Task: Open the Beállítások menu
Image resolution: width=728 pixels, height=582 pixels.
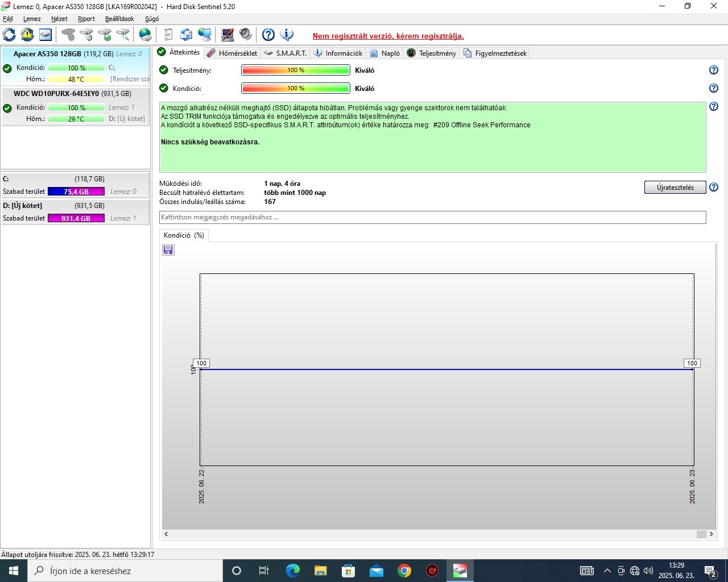Action: coord(119,19)
